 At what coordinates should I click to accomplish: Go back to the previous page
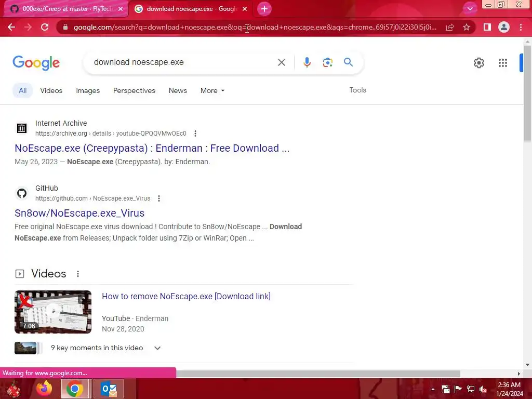coord(11,27)
